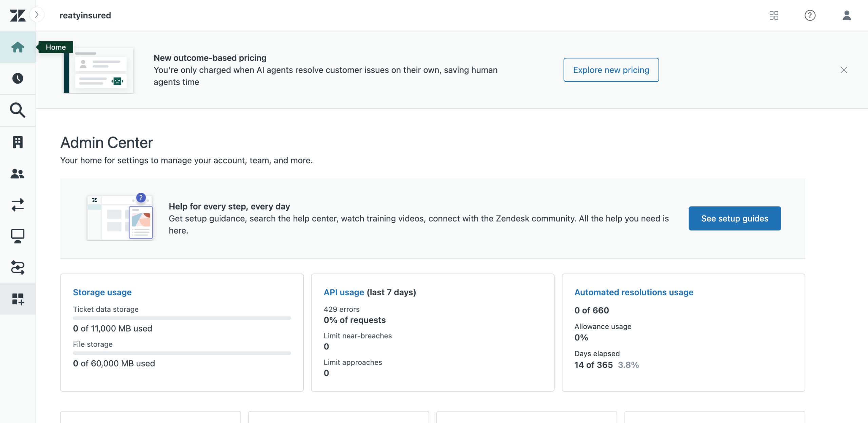868x423 pixels.
Task: Open the help question mark menu
Action: [810, 15]
